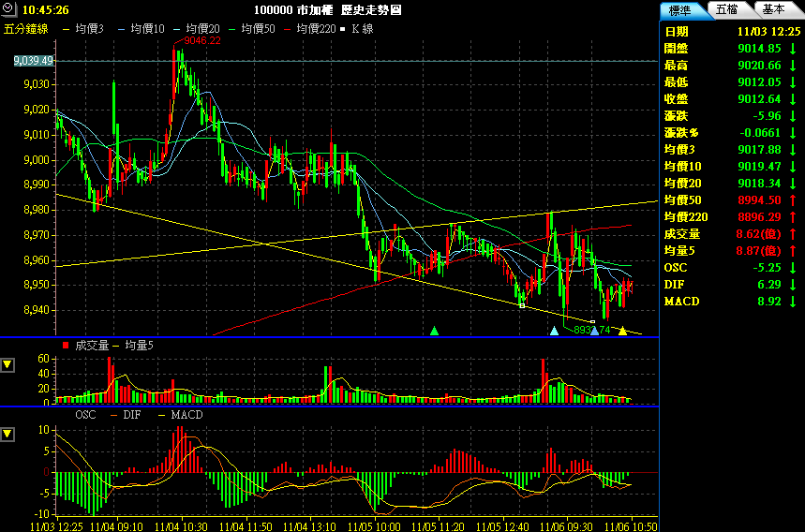Click the 11/03 12:25 time axis label

[x=56, y=526]
